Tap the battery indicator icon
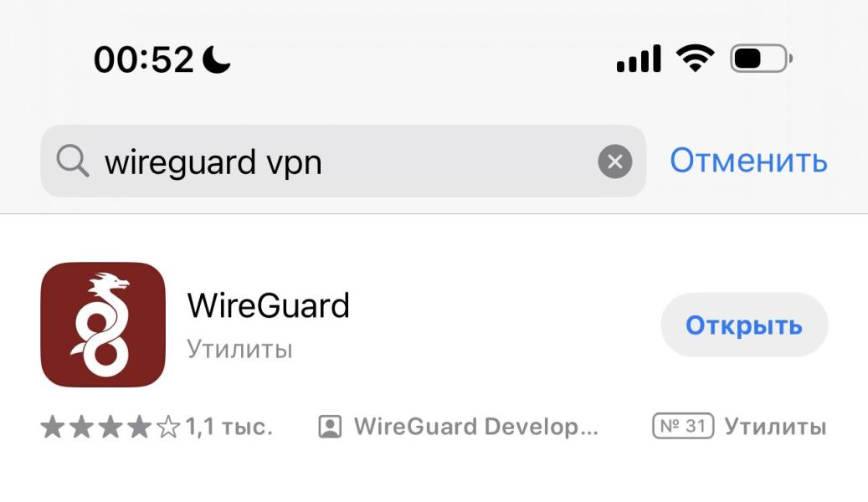The image size is (868, 502). point(761,58)
